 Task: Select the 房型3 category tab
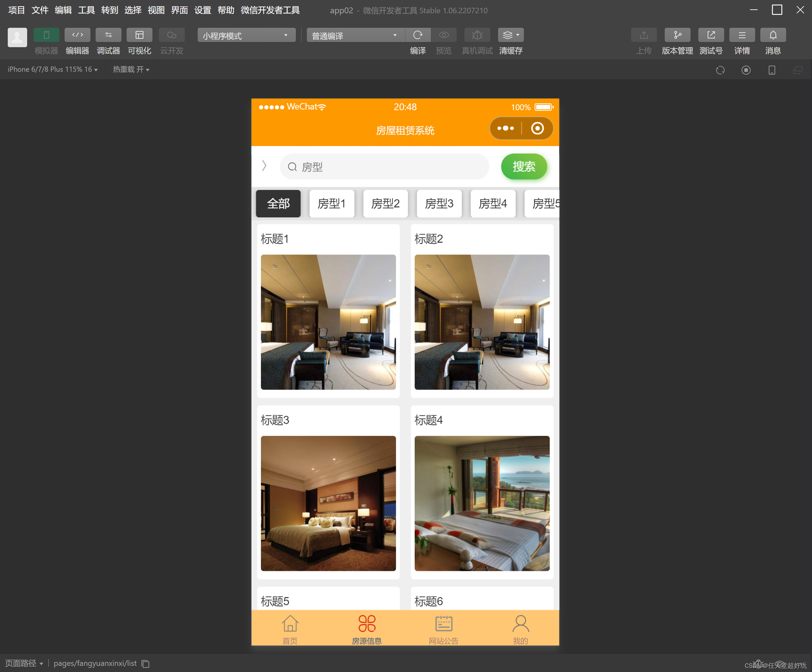[x=439, y=204]
